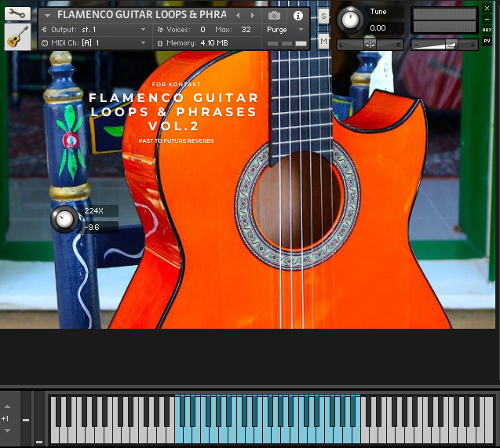Click the Voices note icon

pyautogui.click(x=160, y=30)
